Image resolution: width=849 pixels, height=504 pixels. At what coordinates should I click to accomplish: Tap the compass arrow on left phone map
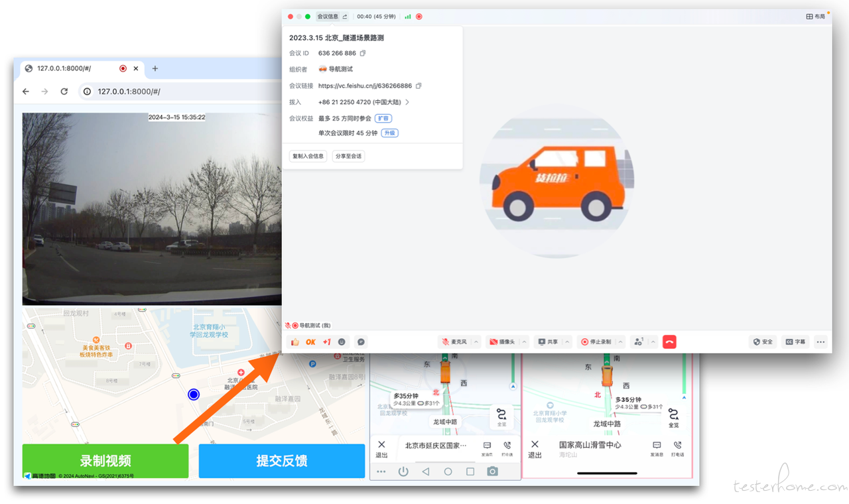(513, 385)
